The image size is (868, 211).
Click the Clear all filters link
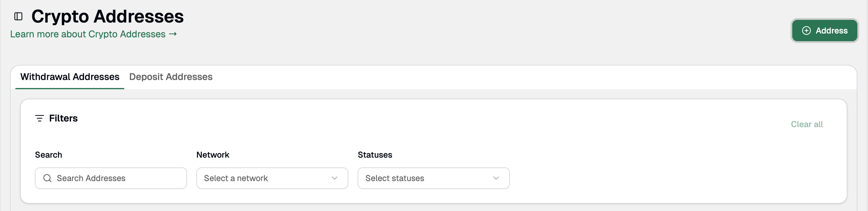[807, 124]
